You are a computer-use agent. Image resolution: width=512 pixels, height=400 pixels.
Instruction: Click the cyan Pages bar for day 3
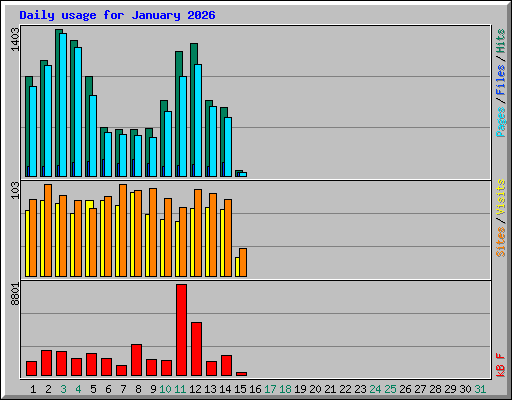(63, 105)
